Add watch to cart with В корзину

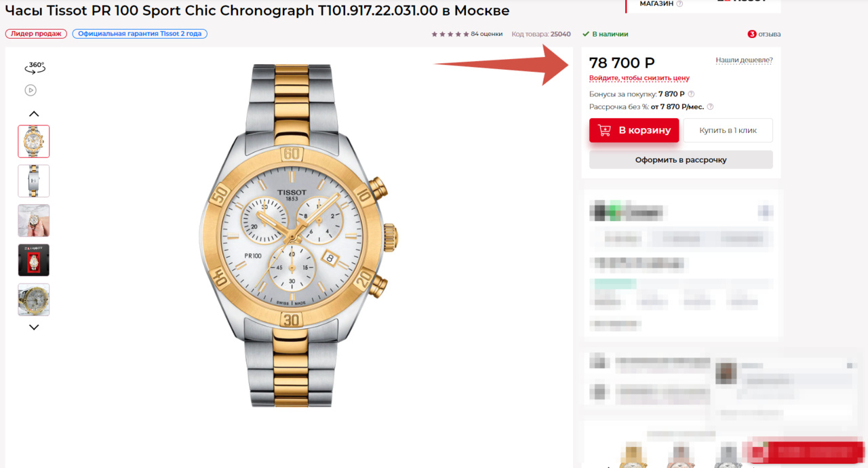tap(634, 130)
